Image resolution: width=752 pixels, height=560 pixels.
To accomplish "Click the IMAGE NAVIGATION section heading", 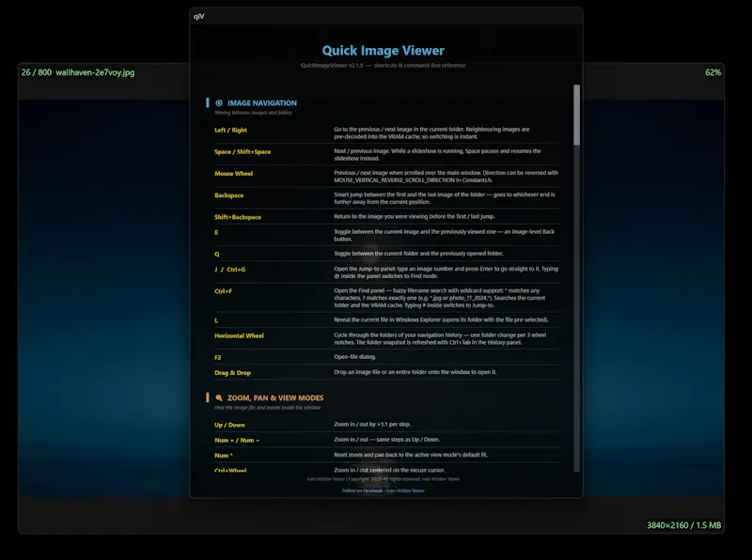I will tap(262, 103).
